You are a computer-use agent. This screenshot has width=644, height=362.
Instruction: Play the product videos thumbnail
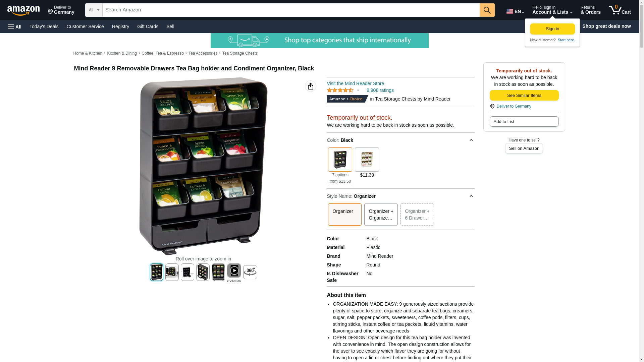coord(234,271)
